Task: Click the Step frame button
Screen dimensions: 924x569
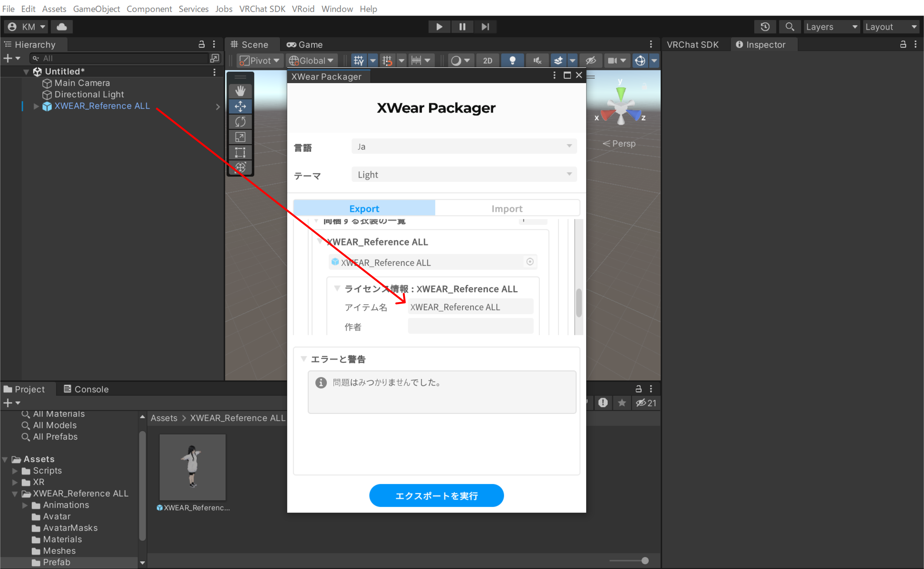Action: pos(485,27)
